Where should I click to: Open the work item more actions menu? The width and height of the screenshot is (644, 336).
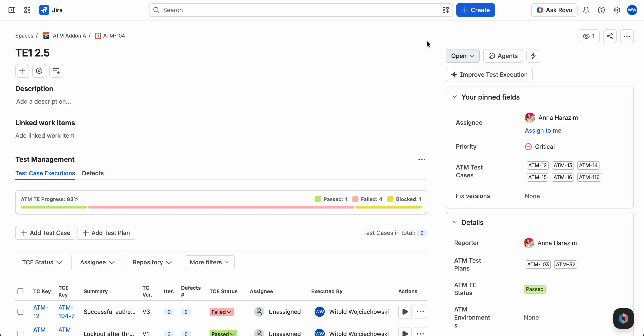627,36
